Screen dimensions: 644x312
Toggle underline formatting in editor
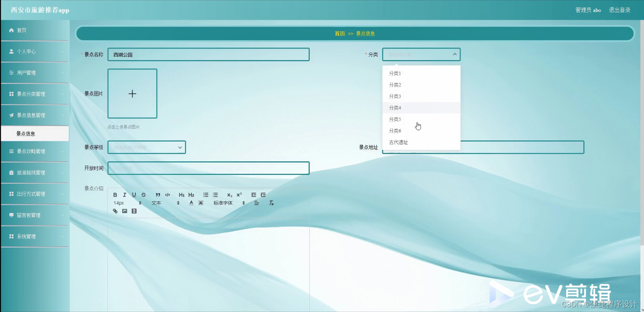pyautogui.click(x=134, y=195)
